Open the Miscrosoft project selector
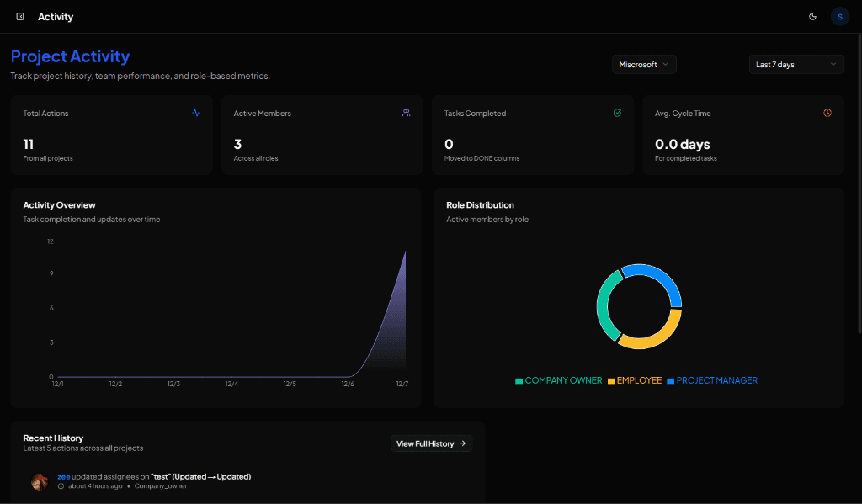862x504 pixels. click(x=644, y=64)
